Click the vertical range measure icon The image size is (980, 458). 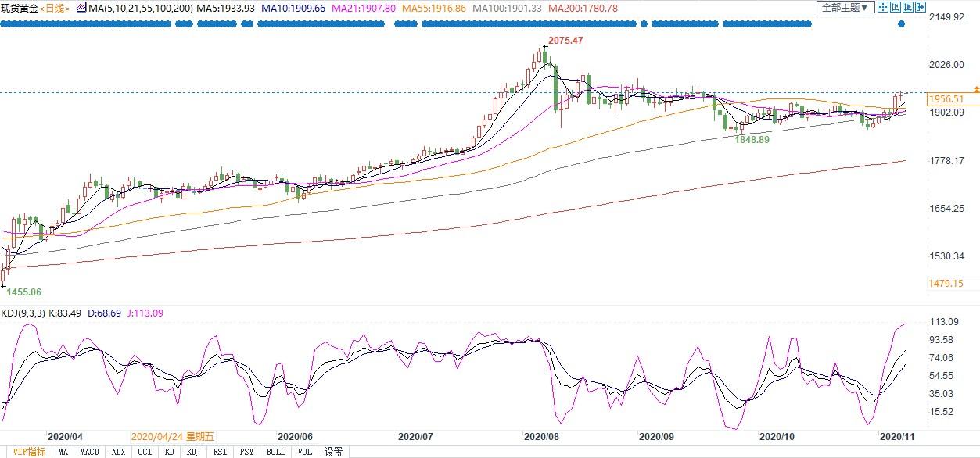tap(896, 7)
